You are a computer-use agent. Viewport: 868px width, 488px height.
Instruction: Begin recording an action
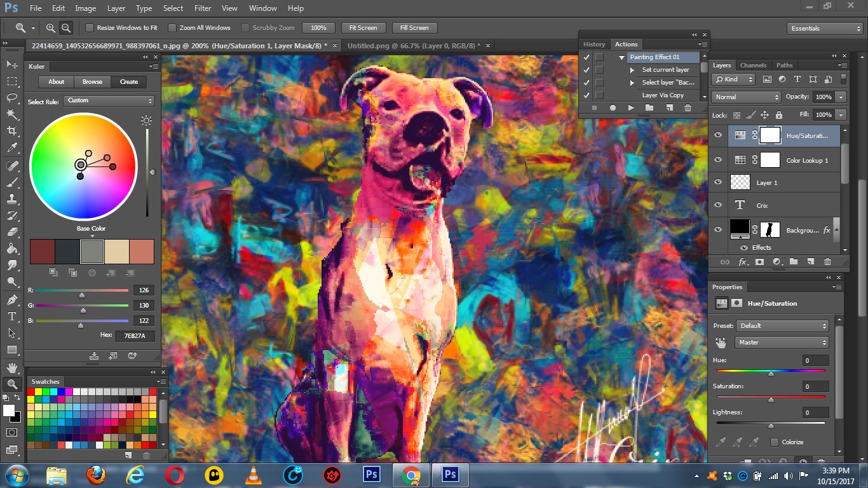(613, 108)
